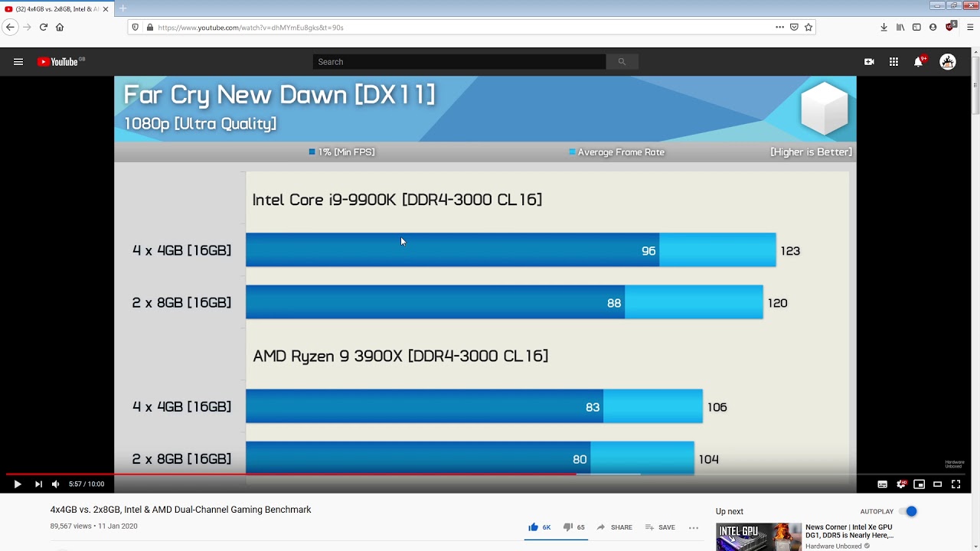Open the create video camera icon
The image size is (980, 551).
pos(869,62)
